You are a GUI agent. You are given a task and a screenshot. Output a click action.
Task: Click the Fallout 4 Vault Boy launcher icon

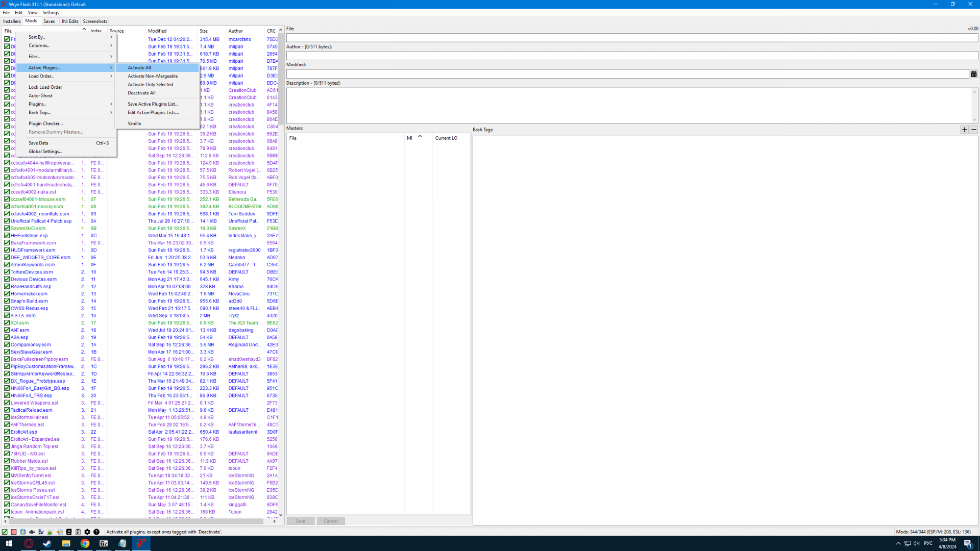tap(23, 532)
